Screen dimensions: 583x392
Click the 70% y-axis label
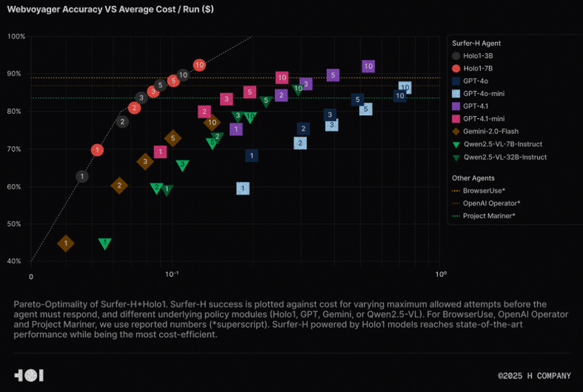[14, 149]
